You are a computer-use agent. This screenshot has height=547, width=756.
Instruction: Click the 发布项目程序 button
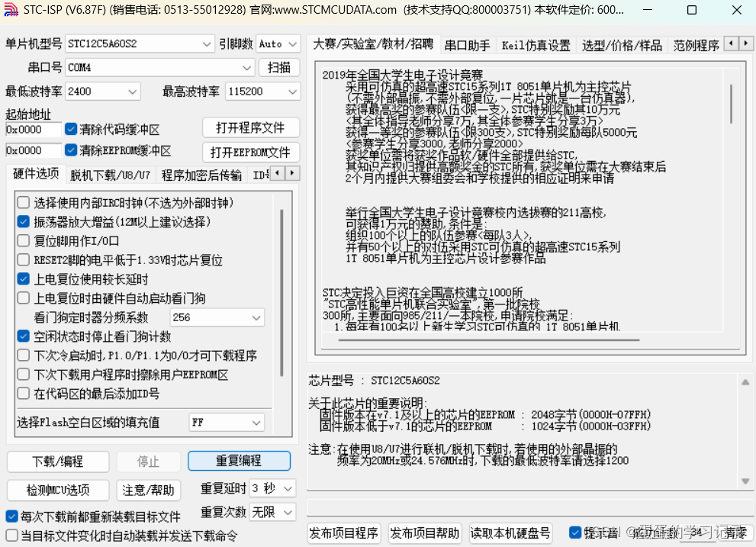click(343, 533)
